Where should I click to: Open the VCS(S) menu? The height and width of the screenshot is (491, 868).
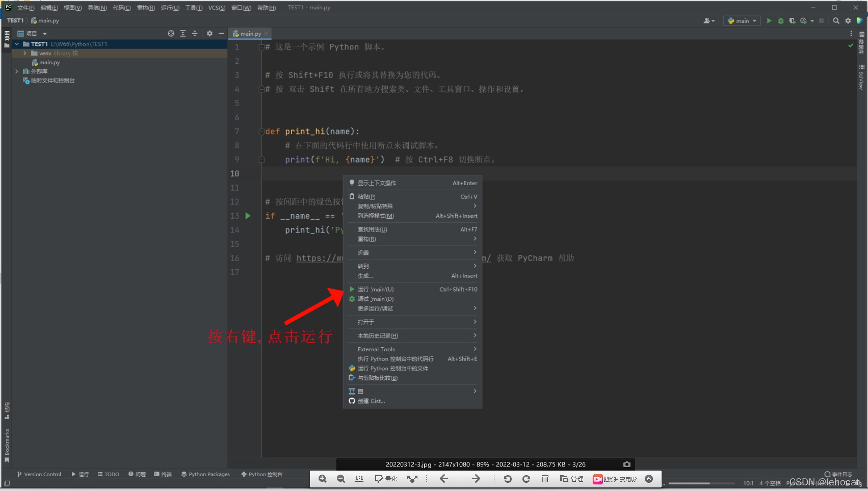tap(217, 8)
